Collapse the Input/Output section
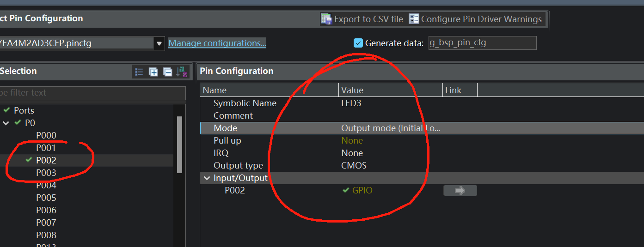The image size is (644, 247). (207, 178)
